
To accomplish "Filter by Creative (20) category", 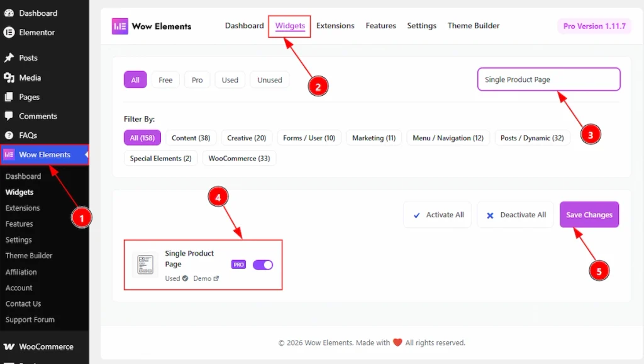I will pos(247,138).
